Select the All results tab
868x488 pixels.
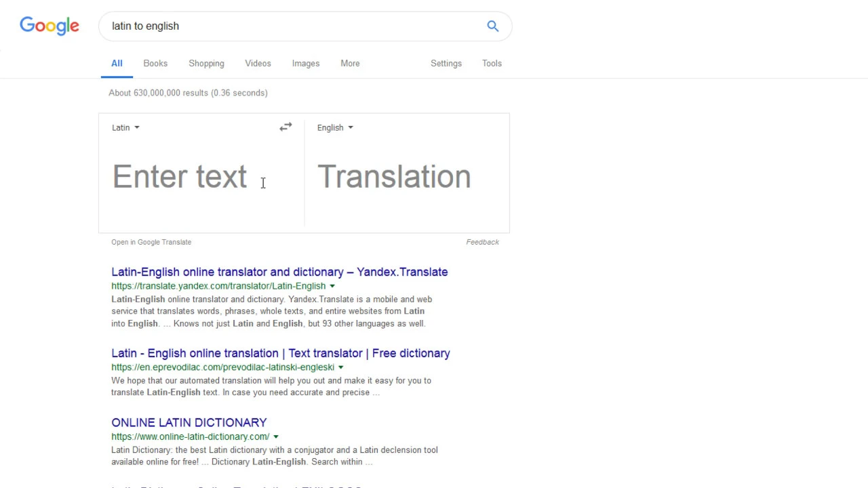coord(117,63)
